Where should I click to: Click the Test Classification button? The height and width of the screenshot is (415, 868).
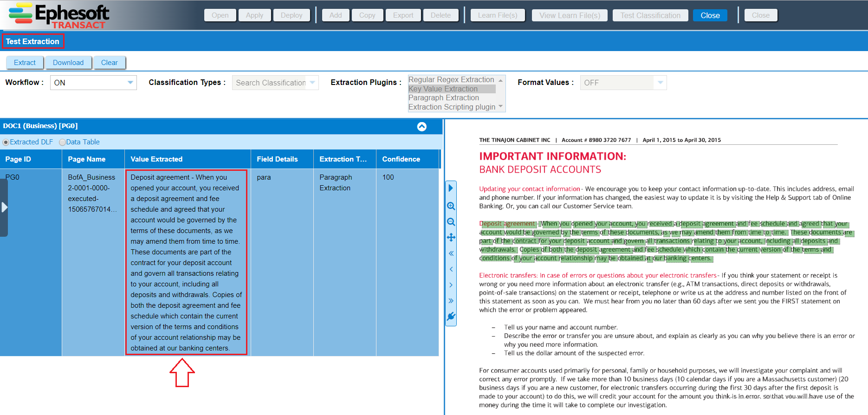pyautogui.click(x=650, y=15)
